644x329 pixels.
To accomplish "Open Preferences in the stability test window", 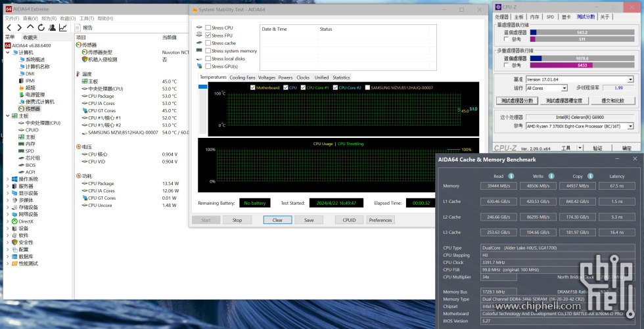I will point(380,220).
